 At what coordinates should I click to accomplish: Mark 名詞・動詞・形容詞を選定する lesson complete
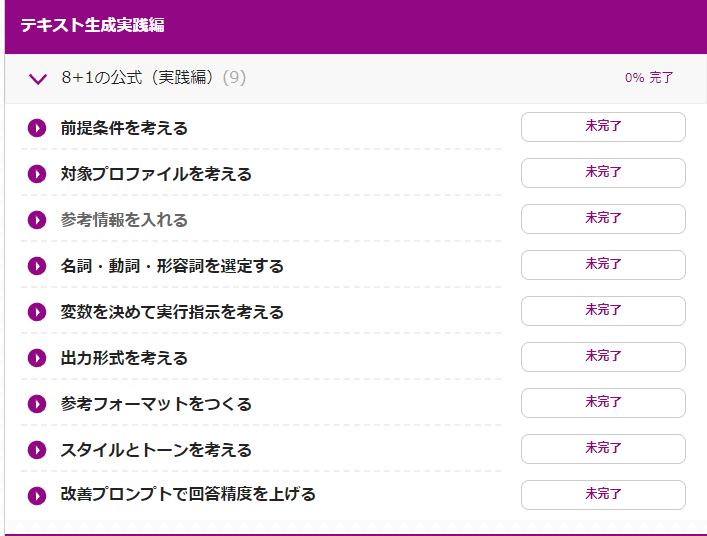[x=603, y=265]
